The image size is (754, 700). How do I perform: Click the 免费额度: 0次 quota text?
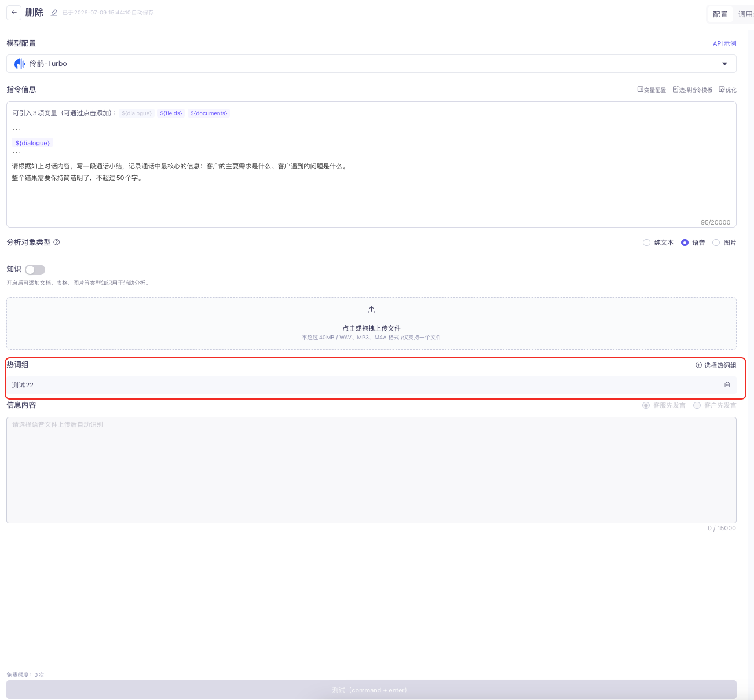click(25, 675)
